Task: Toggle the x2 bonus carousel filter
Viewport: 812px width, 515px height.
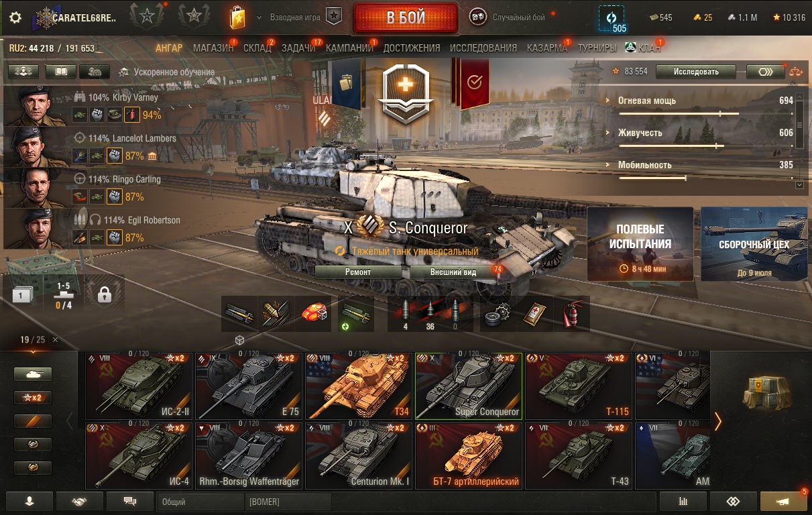Action: pyautogui.click(x=33, y=397)
